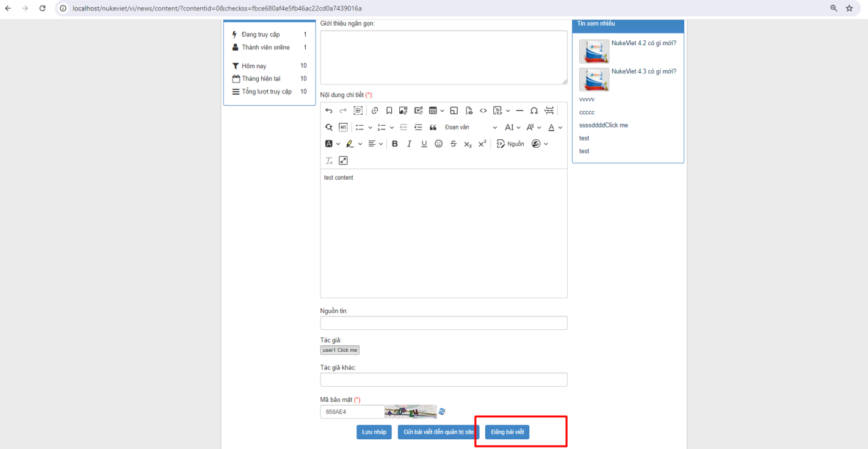Image resolution: width=868 pixels, height=449 pixels.
Task: Open the NukeViet 4.3 có gì mới? article
Action: point(644,71)
